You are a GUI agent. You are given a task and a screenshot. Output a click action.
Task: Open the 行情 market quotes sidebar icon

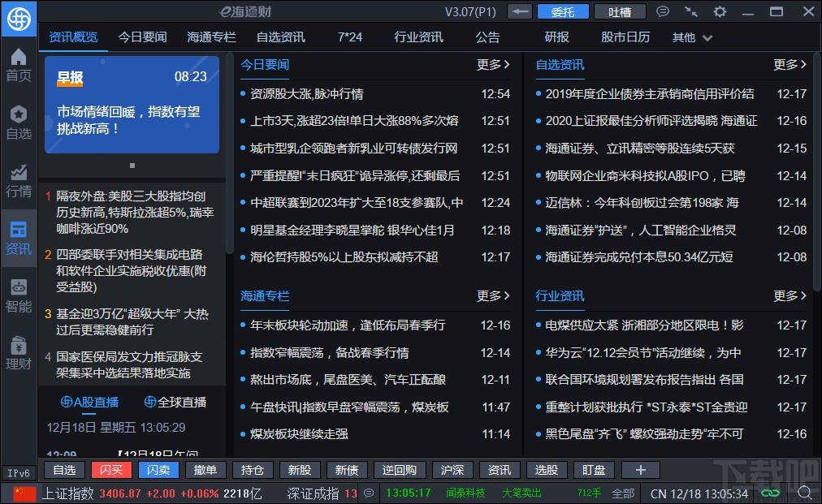[18, 177]
